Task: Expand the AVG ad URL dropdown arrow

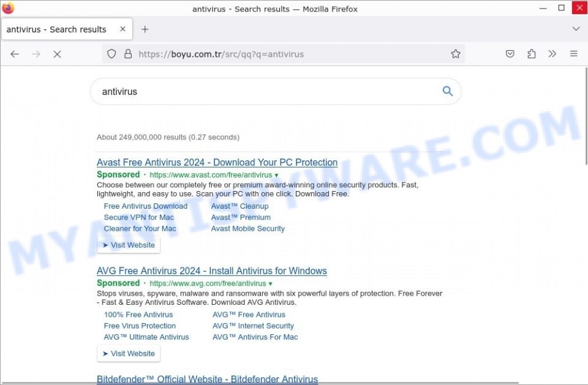Action: tap(270, 284)
